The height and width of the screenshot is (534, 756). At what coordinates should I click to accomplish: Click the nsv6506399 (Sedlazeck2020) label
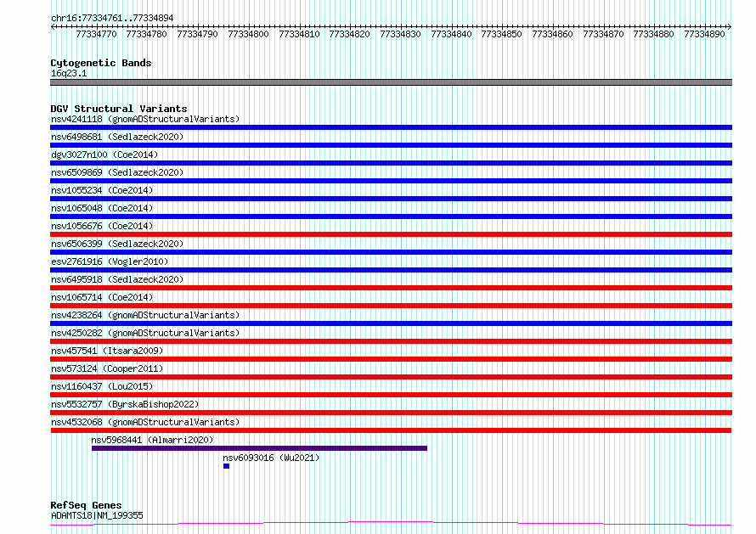click(x=117, y=244)
